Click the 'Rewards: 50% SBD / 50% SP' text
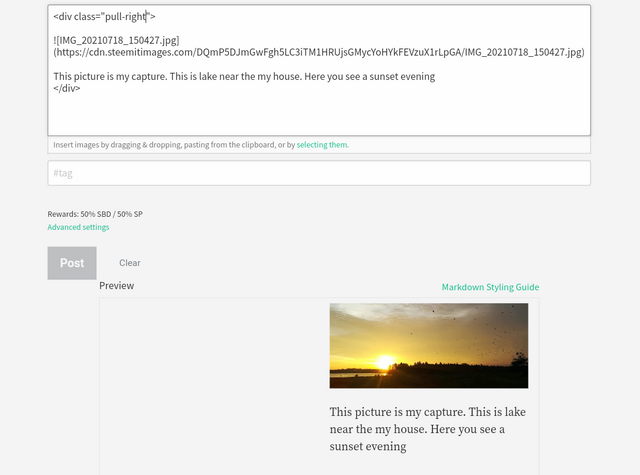640x475 pixels. pyautogui.click(x=95, y=214)
